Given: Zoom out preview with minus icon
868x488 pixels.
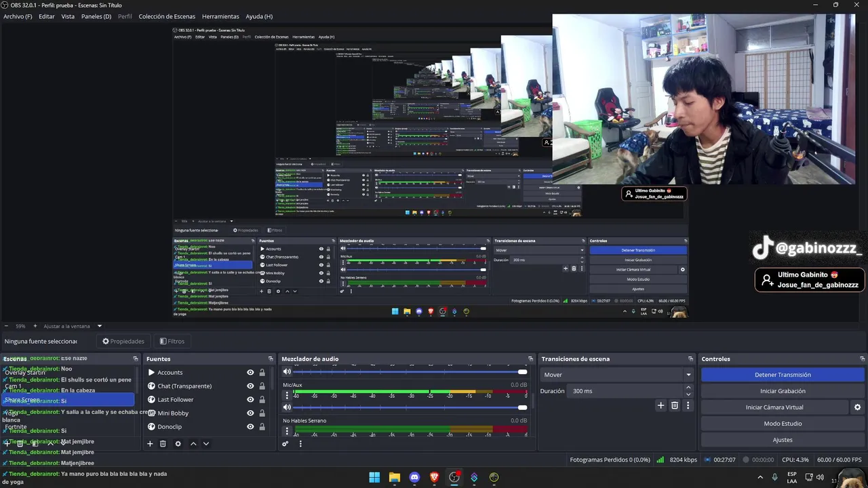Looking at the screenshot, I should coord(6,326).
